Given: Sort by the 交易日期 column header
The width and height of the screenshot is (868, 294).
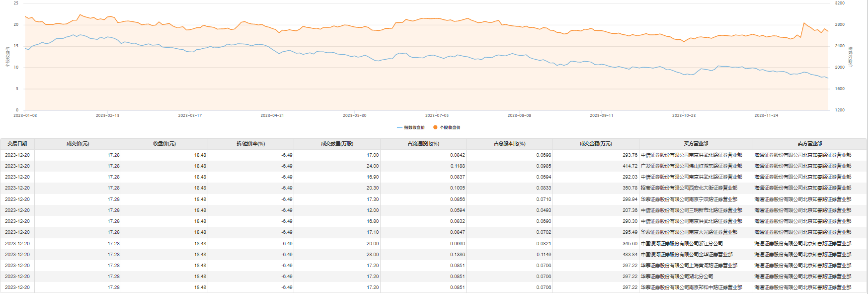Looking at the screenshot, I should (17, 144).
